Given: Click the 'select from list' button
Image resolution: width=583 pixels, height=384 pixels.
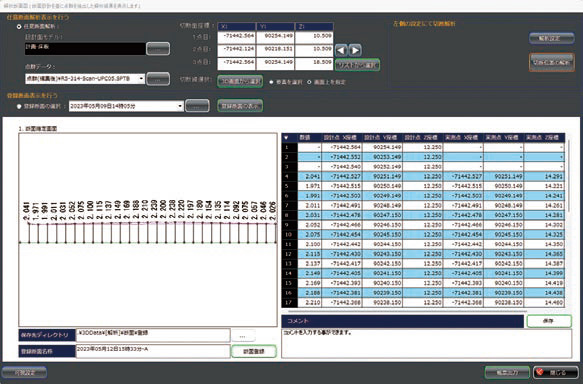Looking at the screenshot, I should coord(357,65).
